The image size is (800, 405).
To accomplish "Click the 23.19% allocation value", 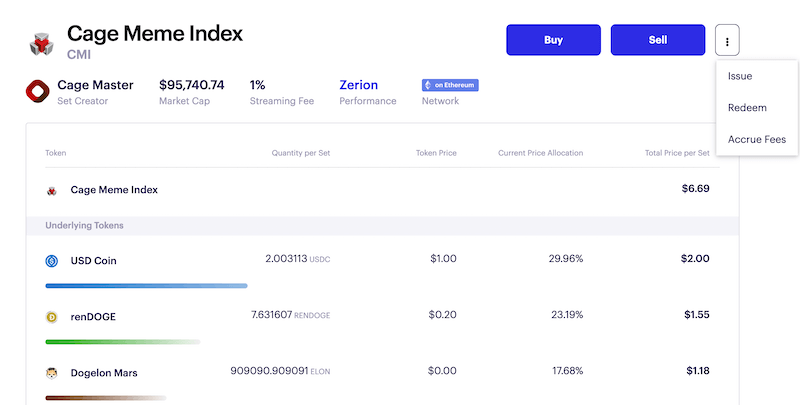I will 567,315.
